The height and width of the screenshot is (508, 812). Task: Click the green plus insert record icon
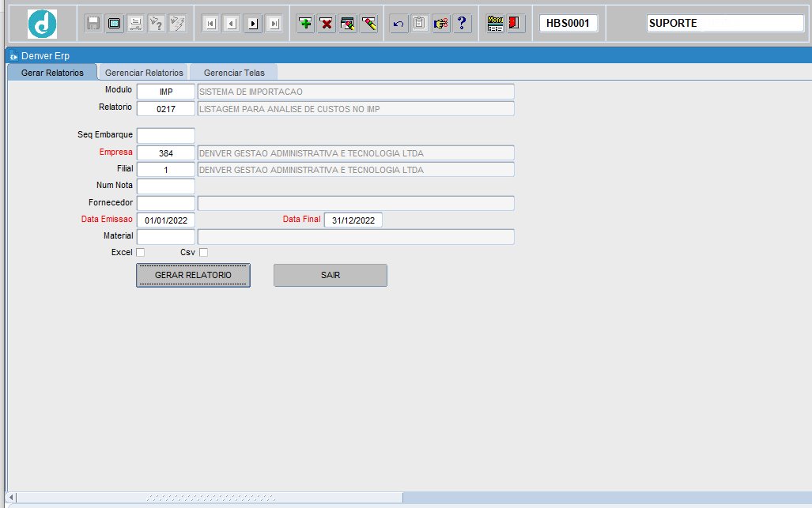click(x=305, y=23)
